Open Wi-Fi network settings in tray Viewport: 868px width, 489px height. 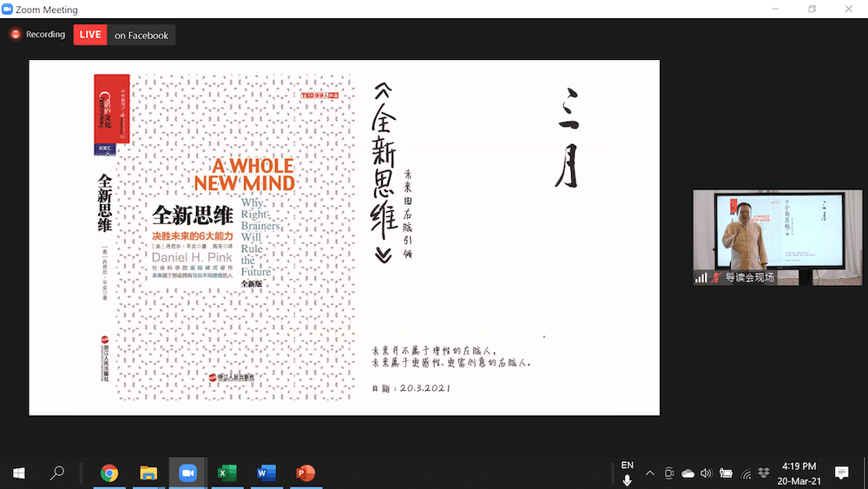coord(746,473)
